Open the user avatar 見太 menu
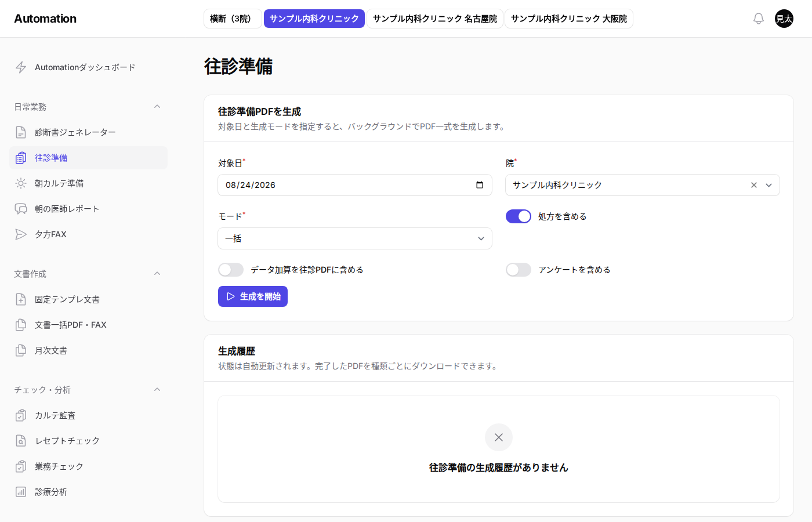This screenshot has height=522, width=812. (x=784, y=19)
